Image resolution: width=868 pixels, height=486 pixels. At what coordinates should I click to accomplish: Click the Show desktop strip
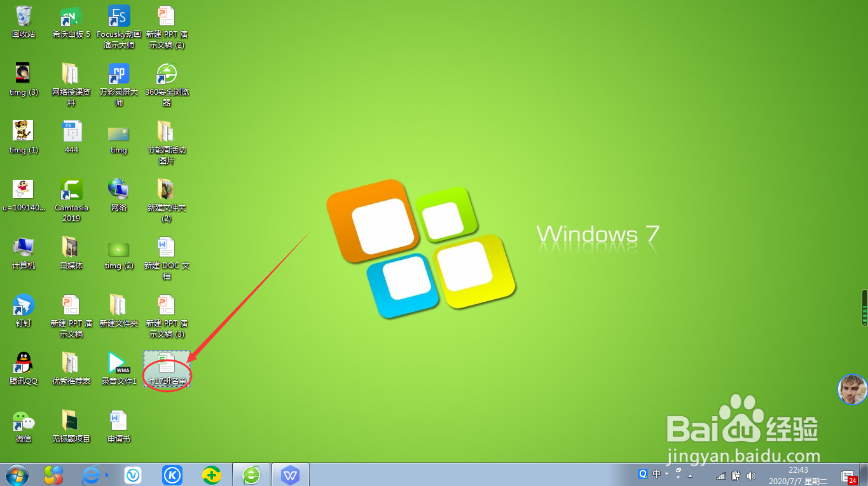click(864, 475)
